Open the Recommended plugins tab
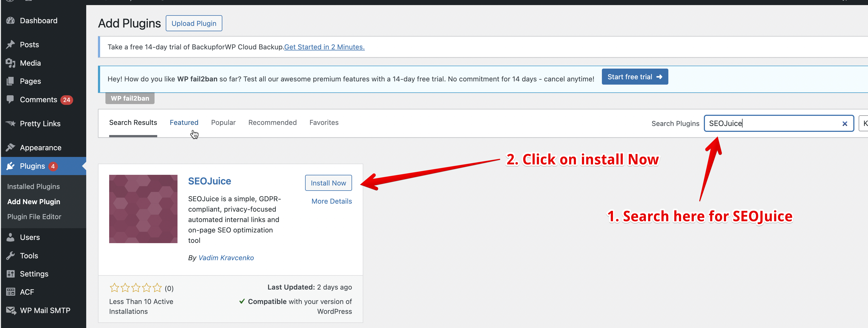The width and height of the screenshot is (868, 328). [272, 122]
